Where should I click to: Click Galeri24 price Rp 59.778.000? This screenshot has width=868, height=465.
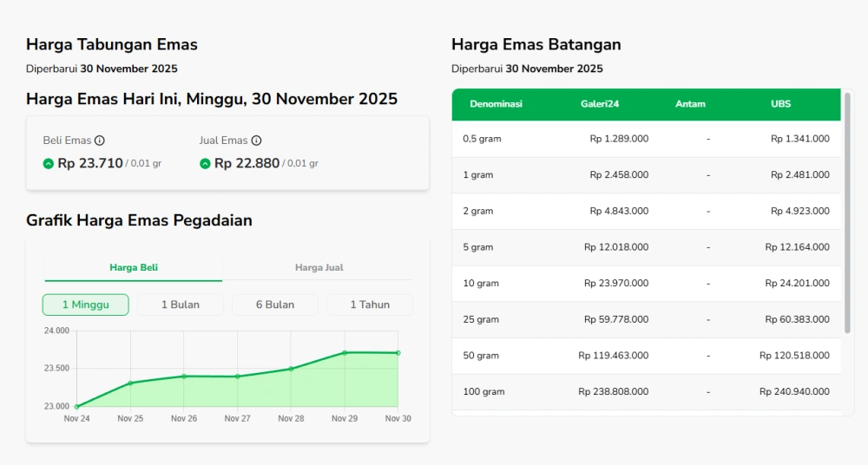(616, 319)
